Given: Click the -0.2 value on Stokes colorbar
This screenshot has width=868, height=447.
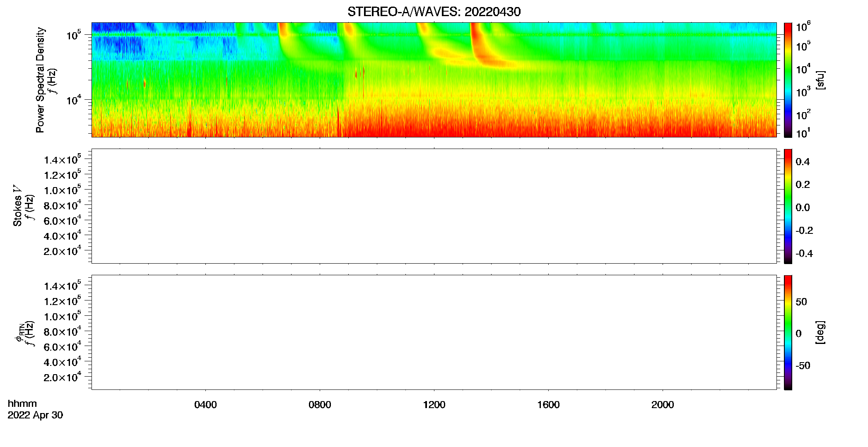Looking at the screenshot, I should 804,231.
